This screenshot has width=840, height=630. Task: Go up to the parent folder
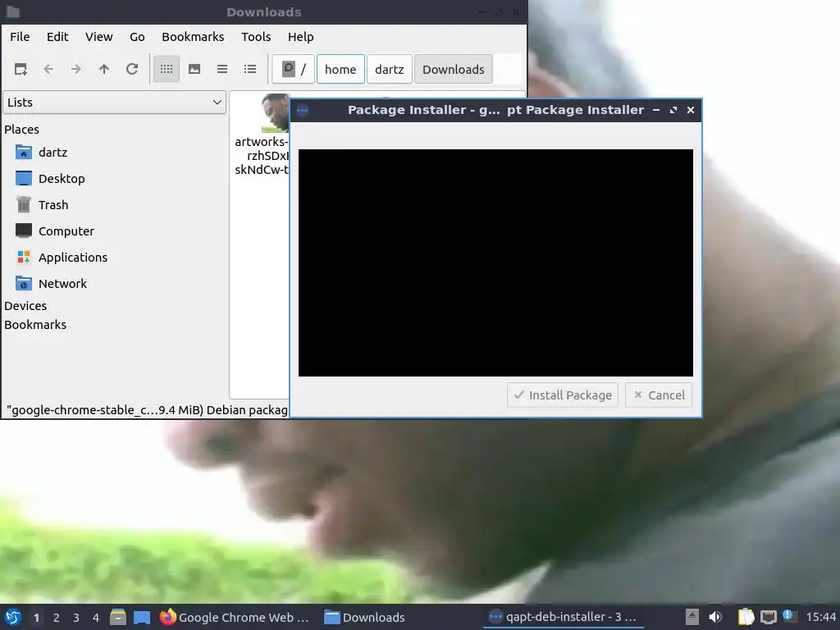(x=104, y=69)
